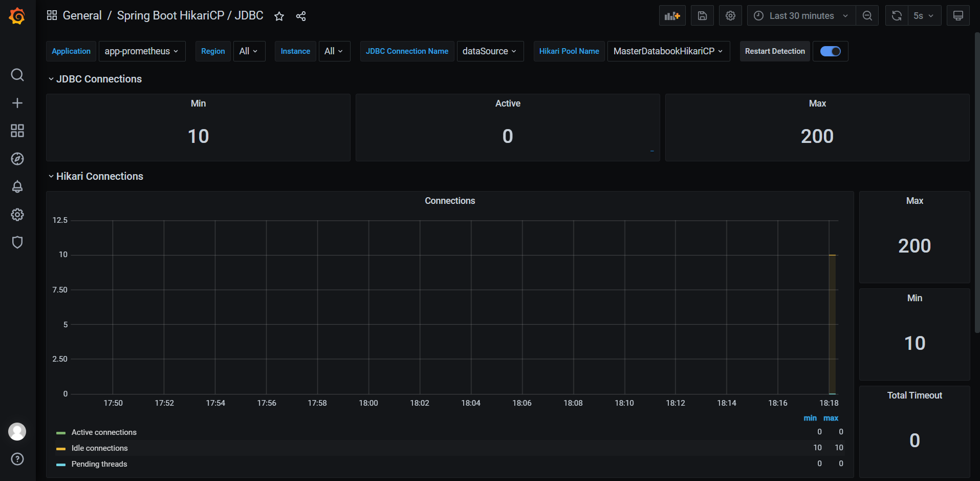Zoom out the time range
980x481 pixels.
click(x=867, y=16)
